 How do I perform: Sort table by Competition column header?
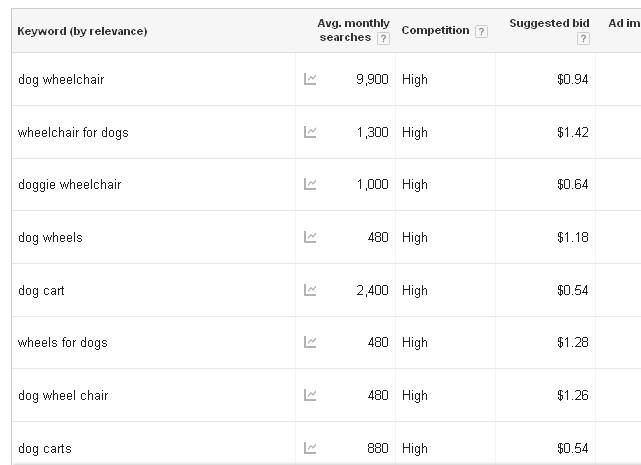coord(435,30)
